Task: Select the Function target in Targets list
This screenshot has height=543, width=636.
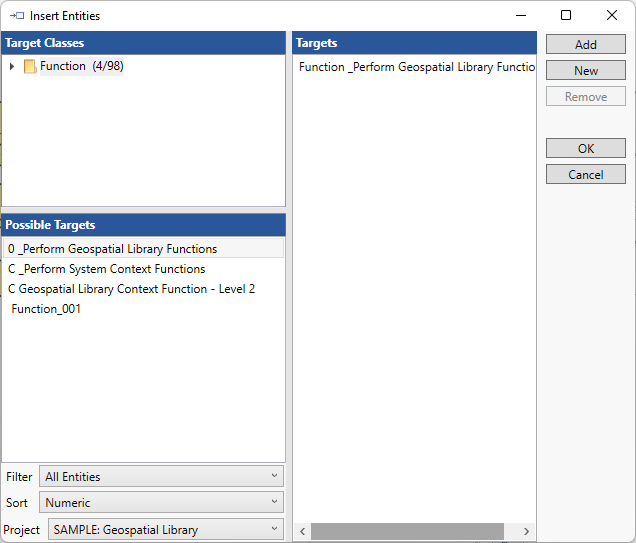Action: click(x=416, y=67)
